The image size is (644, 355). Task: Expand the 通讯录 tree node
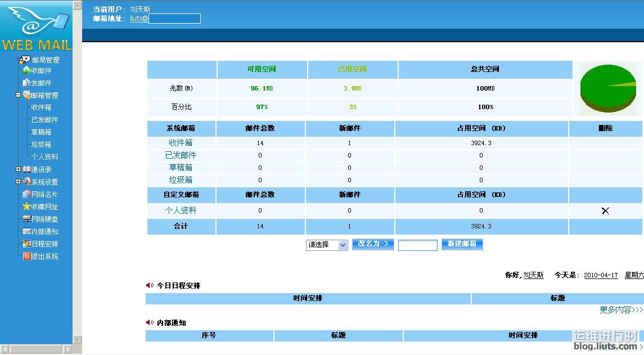click(19, 169)
